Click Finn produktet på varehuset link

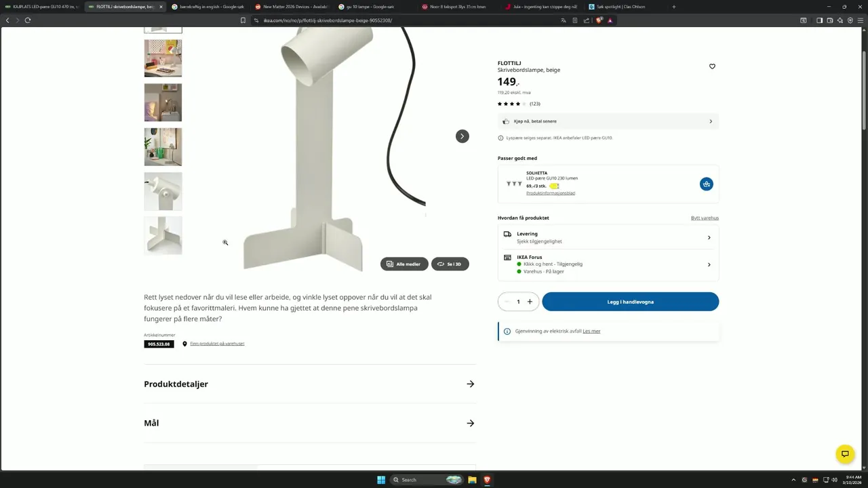click(217, 344)
